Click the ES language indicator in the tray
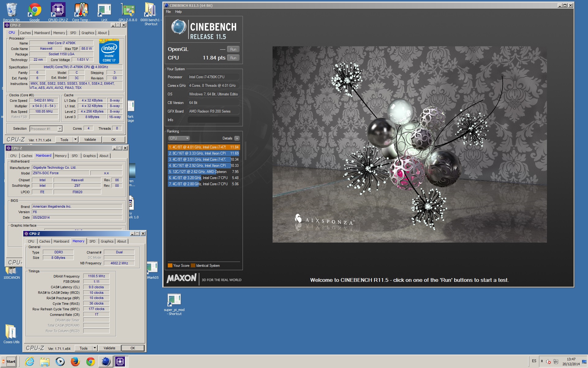588x368 pixels. coord(534,361)
